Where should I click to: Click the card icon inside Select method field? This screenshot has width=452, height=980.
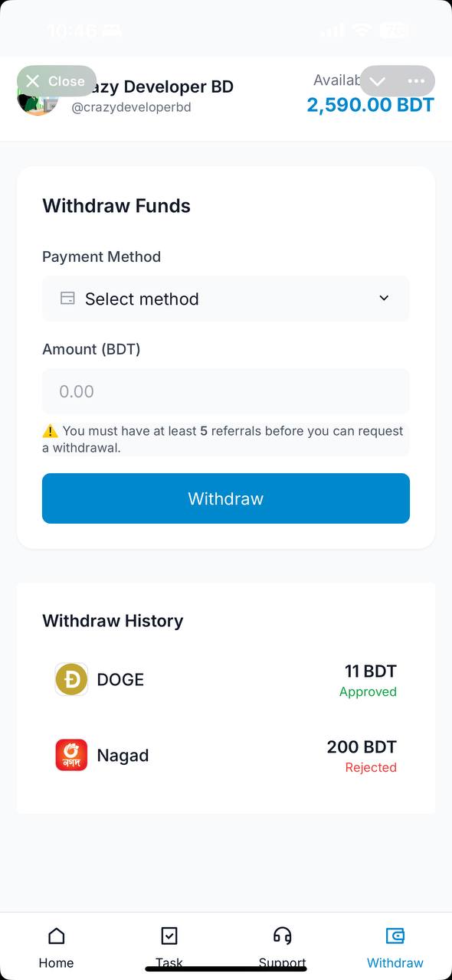[x=66, y=299]
